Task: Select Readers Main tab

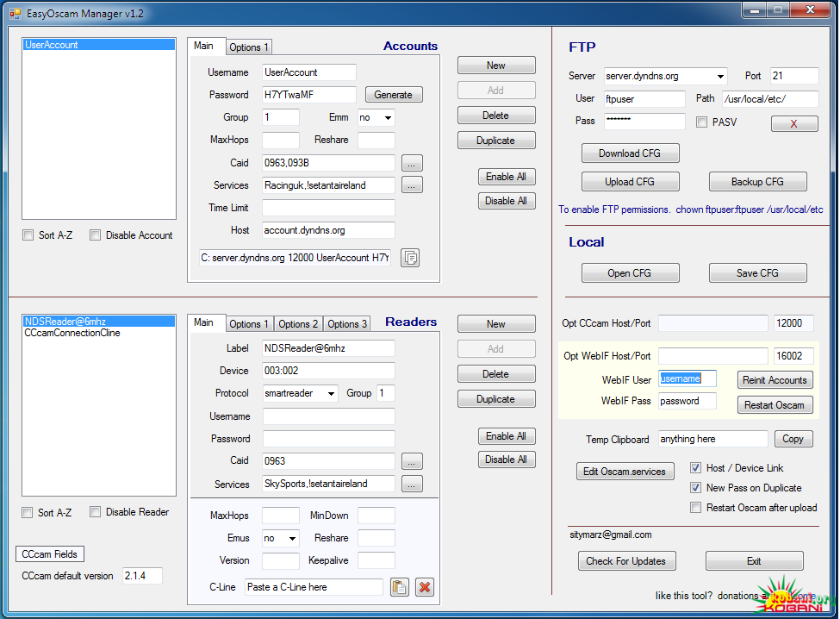Action: pos(203,322)
